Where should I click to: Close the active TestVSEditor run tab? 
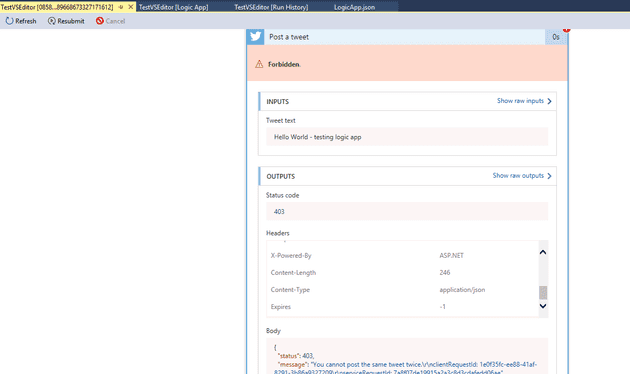pyautogui.click(x=131, y=7)
